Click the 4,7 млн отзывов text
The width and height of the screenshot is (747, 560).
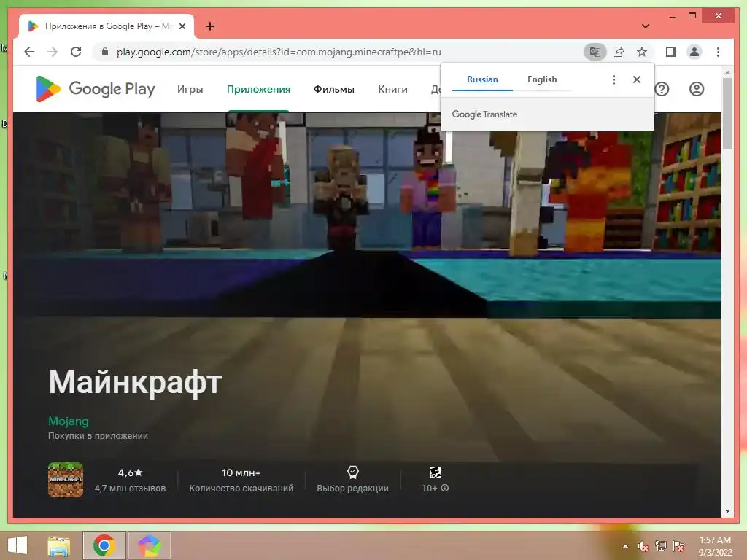click(x=130, y=488)
